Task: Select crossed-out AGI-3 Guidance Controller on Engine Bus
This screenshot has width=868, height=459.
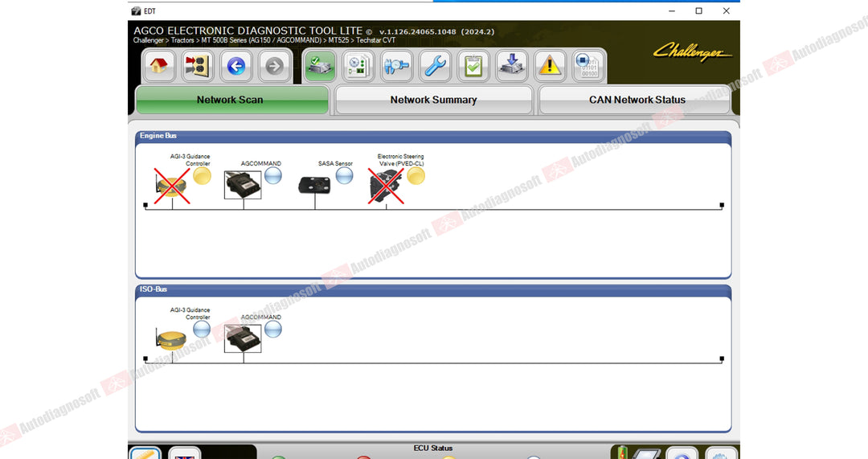Action: 172,186
